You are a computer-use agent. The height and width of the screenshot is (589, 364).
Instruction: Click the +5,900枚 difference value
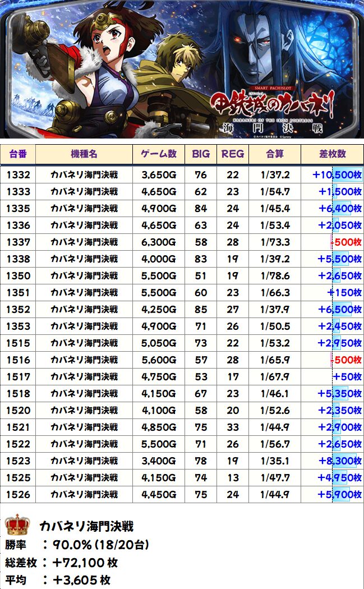click(340, 494)
